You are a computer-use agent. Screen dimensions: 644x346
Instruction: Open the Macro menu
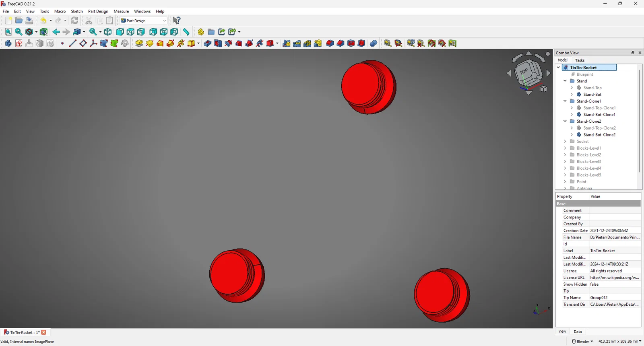60,11
